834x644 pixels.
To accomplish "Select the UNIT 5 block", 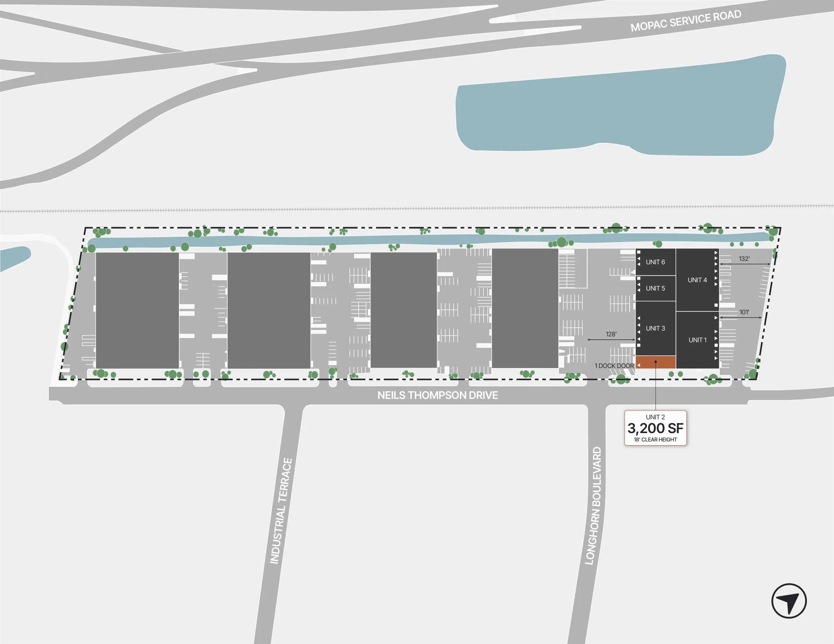I will [656, 288].
